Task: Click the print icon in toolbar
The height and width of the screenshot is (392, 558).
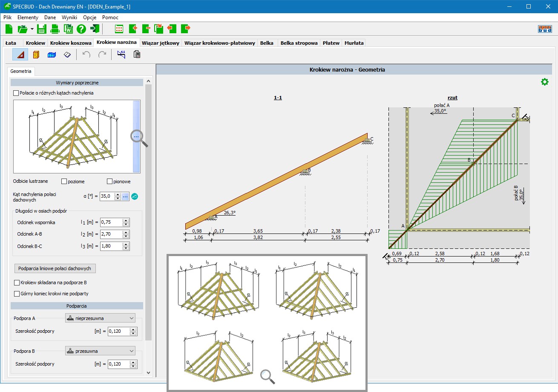Action: (x=55, y=29)
